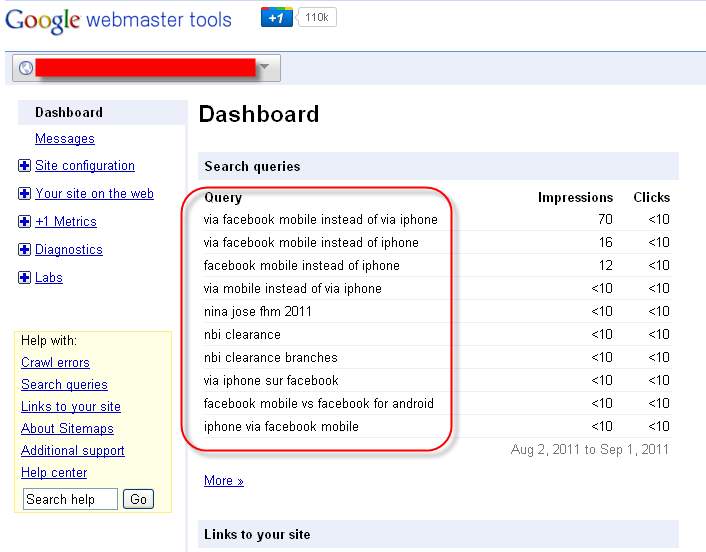Click the 12 impressions value
Screen dimensions: 706x552
[606, 265]
